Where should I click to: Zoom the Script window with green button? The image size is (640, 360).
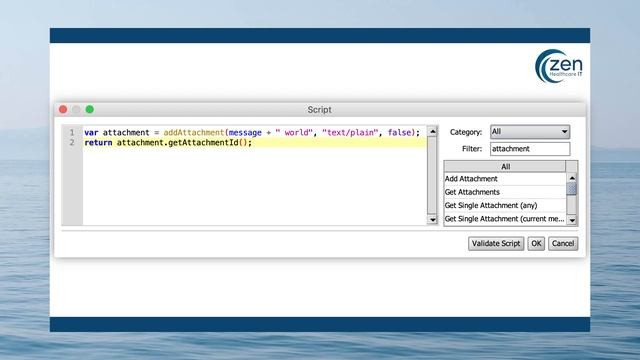coord(89,109)
